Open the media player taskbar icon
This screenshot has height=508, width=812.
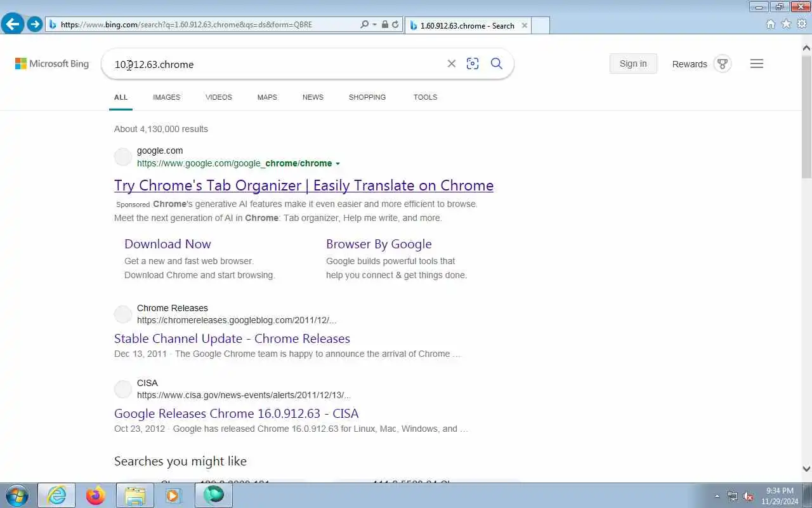point(173,495)
